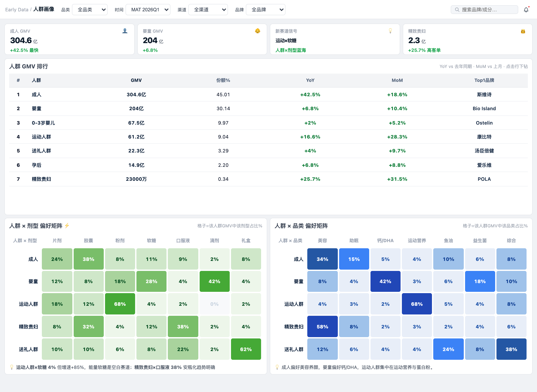This screenshot has height=392, width=537.
Task: Click the adult GMV person icon
Action: click(125, 31)
